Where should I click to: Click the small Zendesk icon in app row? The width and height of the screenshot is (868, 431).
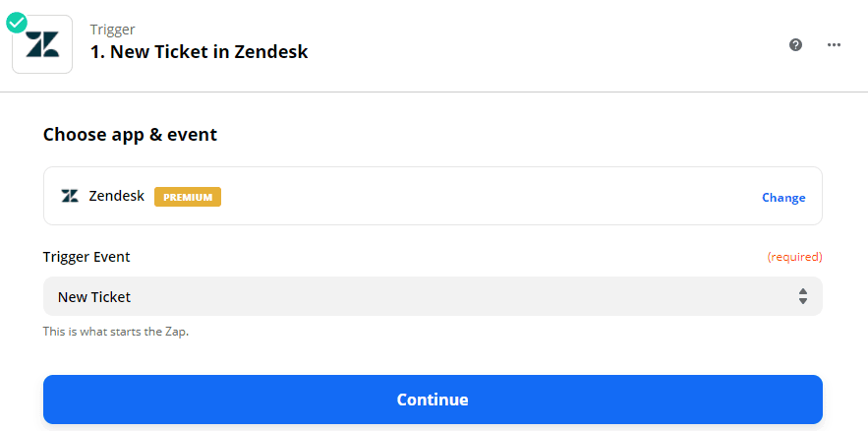(x=70, y=196)
